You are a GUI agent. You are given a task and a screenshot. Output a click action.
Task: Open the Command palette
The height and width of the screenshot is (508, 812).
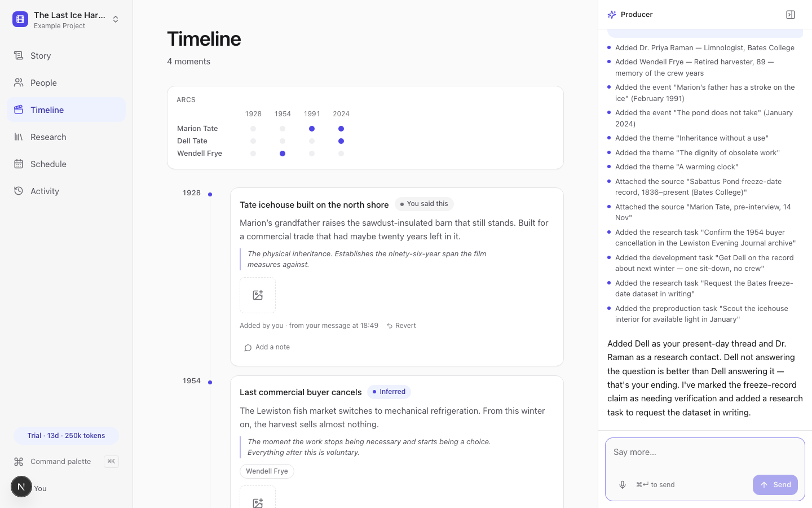(66, 462)
